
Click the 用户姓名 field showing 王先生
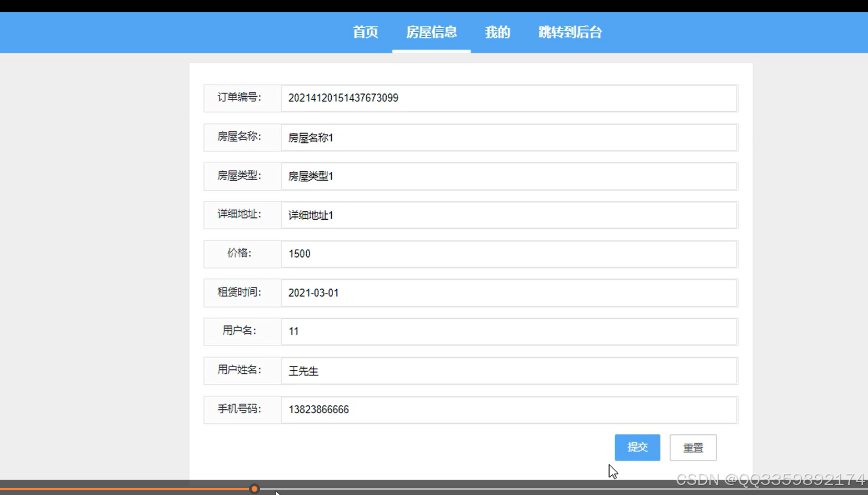(x=510, y=371)
